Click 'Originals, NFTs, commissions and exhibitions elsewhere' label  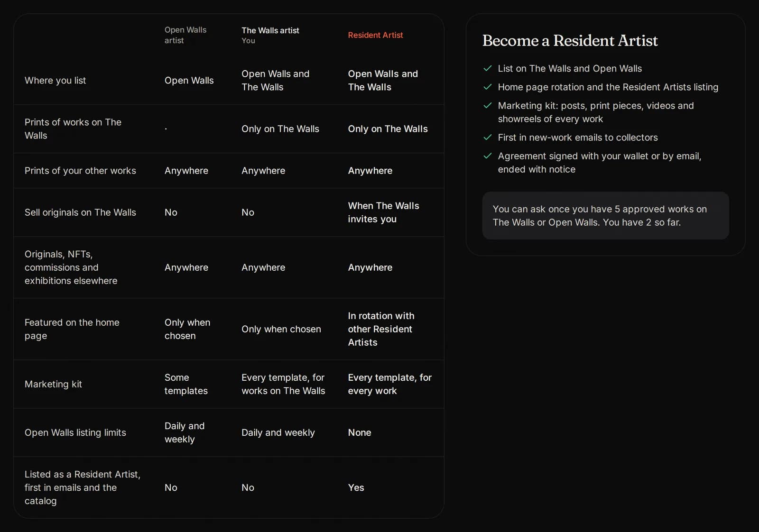(x=71, y=267)
